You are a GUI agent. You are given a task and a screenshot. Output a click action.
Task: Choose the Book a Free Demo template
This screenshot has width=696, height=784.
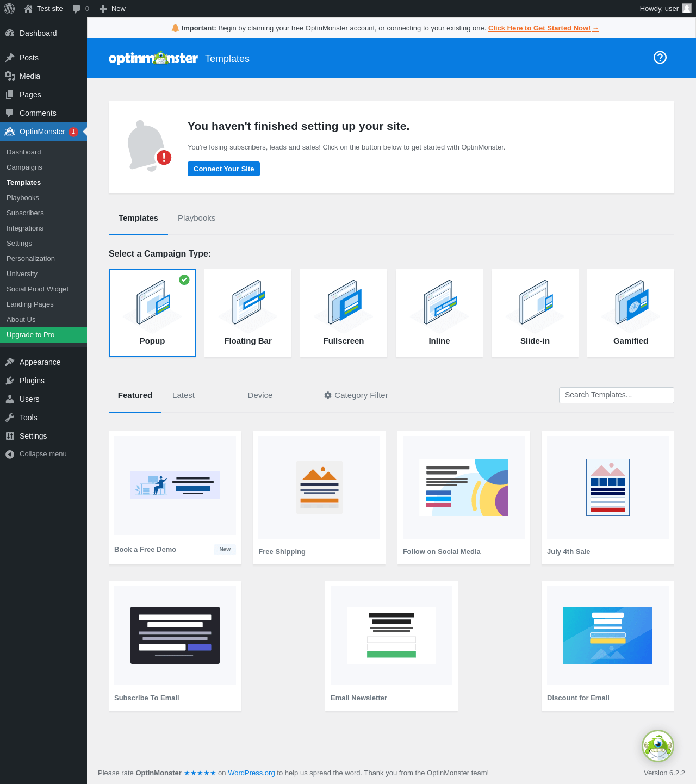click(175, 497)
